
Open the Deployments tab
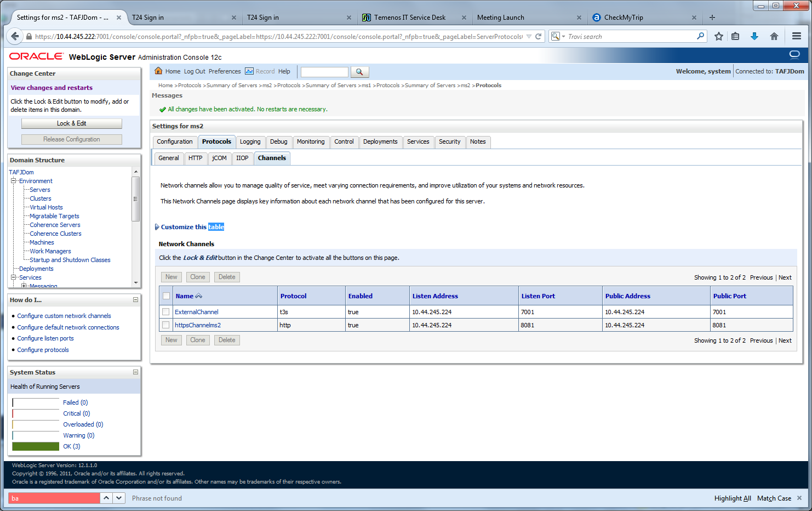380,141
